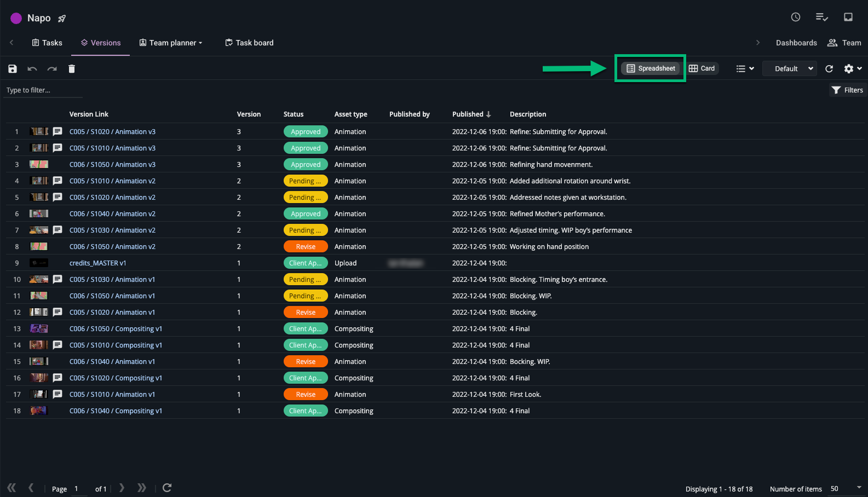Open status dropdown for C006 / S1040 / Animation v2
The width and height of the screenshot is (868, 497).
click(x=306, y=213)
